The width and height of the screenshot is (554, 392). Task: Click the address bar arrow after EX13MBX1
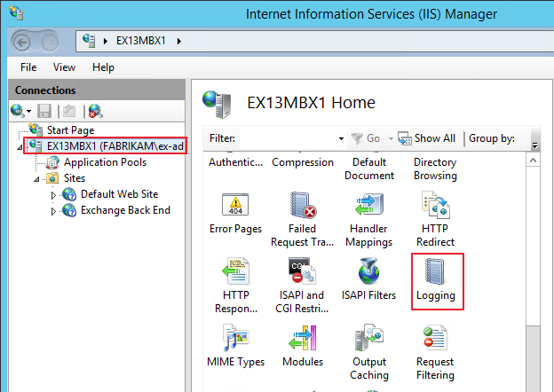pyautogui.click(x=179, y=42)
